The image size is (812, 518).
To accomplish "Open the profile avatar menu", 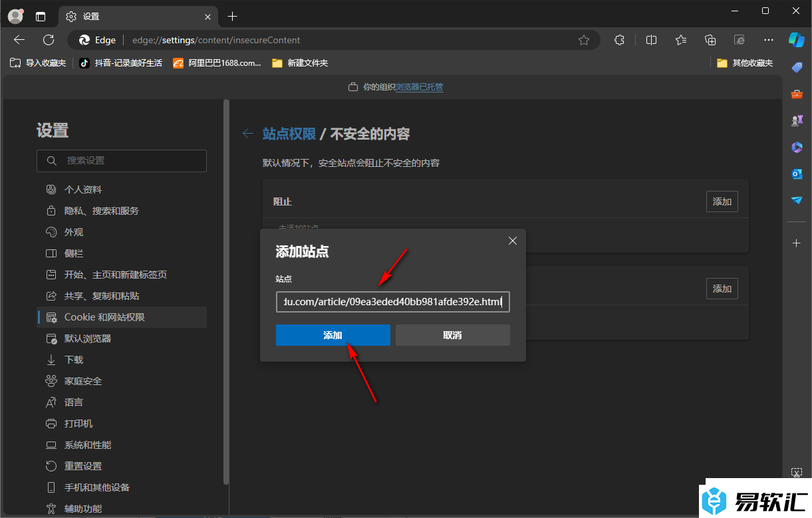I will pos(15,16).
